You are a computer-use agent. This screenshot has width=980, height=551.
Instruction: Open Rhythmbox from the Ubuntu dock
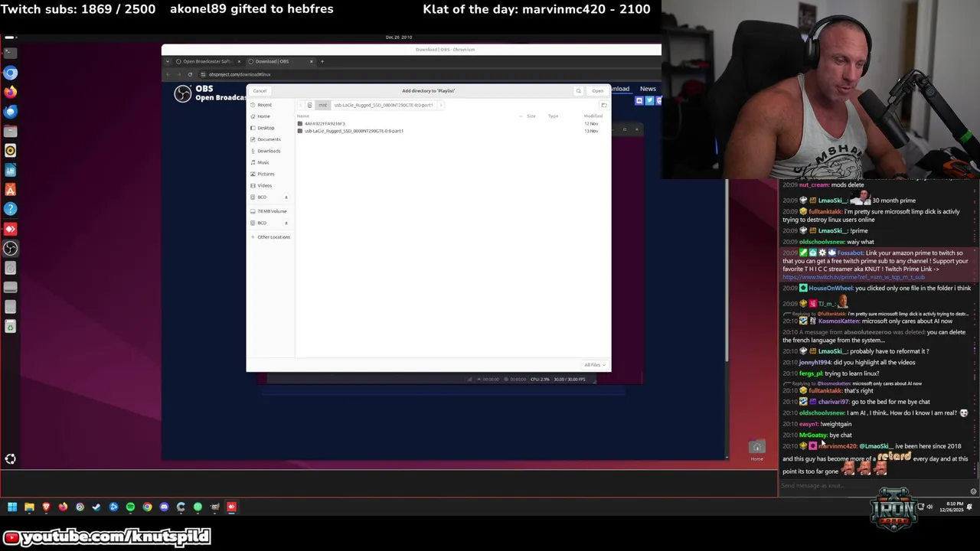(x=10, y=151)
